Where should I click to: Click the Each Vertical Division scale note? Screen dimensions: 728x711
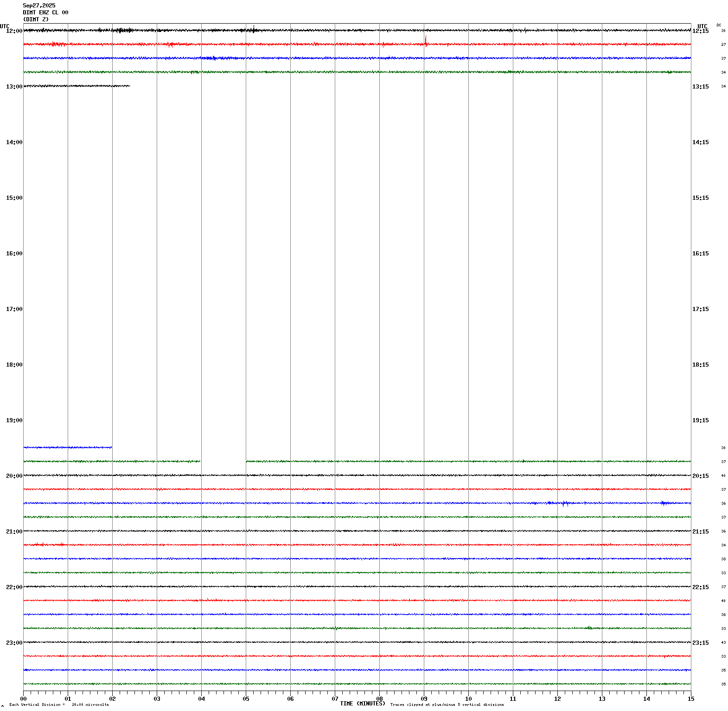pos(59,705)
